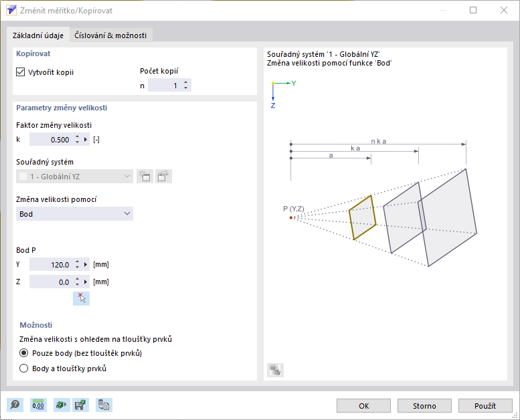Image resolution: width=520 pixels, height=420 pixels.
Task: Click the Parametry změny velikosti heading
Action: [x=62, y=108]
